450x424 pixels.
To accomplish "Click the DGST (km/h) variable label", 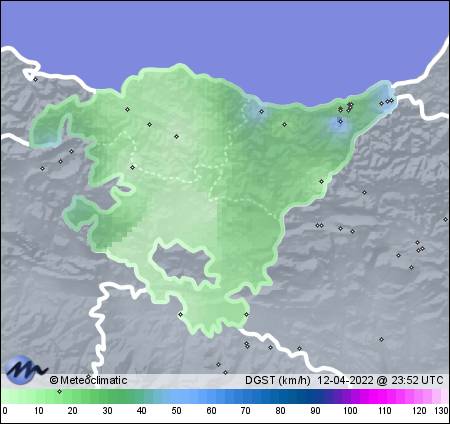I will [x=278, y=380].
